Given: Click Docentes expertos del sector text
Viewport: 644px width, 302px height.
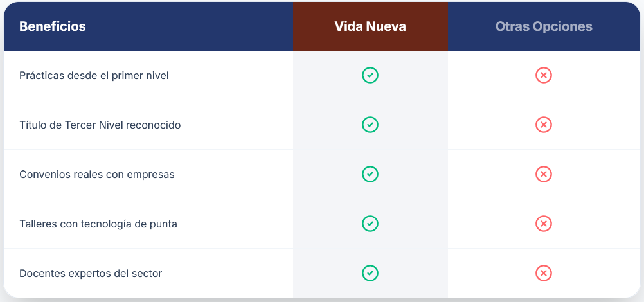Looking at the screenshot, I should pyautogui.click(x=91, y=273).
